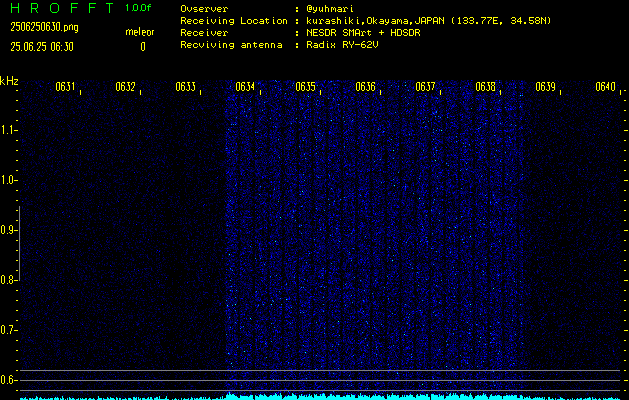This screenshot has height=400, width=629.
Task: Click the 0637 time marker
Action: click(426, 87)
